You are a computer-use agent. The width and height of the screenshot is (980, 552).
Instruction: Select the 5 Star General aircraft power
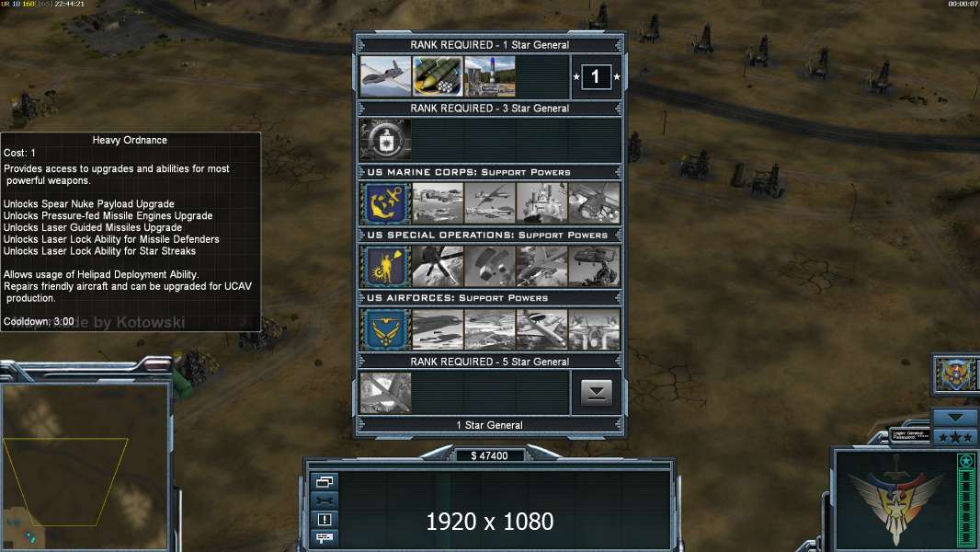[x=385, y=393]
